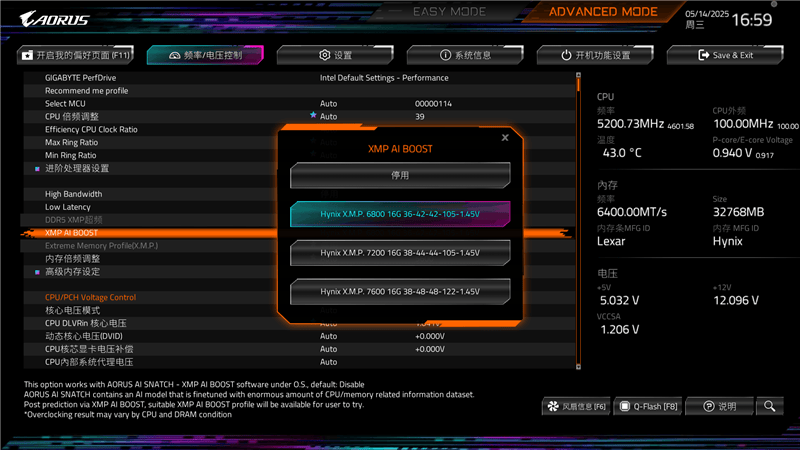Click the exit icon on Save & Exit
The image size is (800, 450).
[x=704, y=55]
